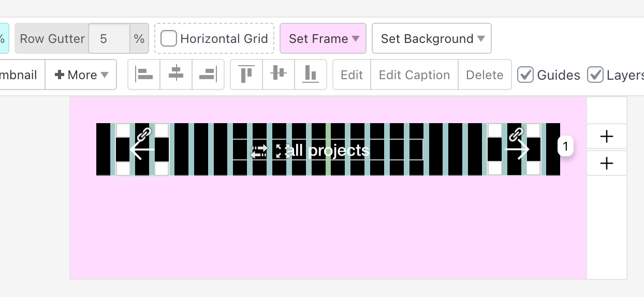Click the Row Gutter value field
This screenshot has width=644, height=297.
coord(109,39)
